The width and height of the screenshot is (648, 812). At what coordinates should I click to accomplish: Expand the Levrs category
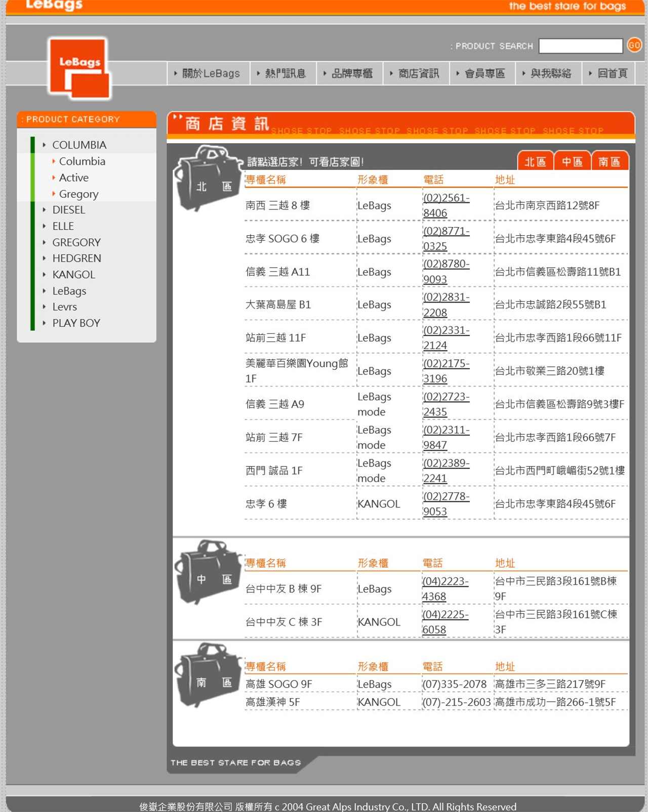(x=64, y=307)
